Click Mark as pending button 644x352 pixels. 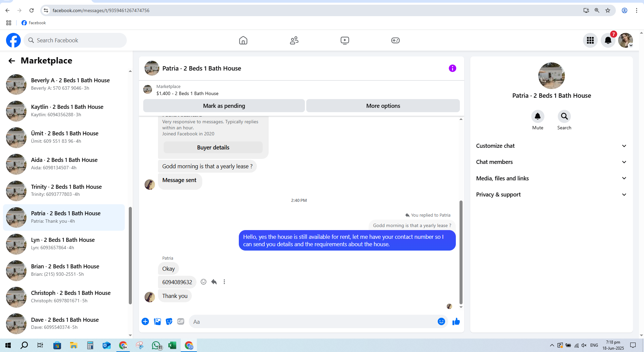coord(224,106)
